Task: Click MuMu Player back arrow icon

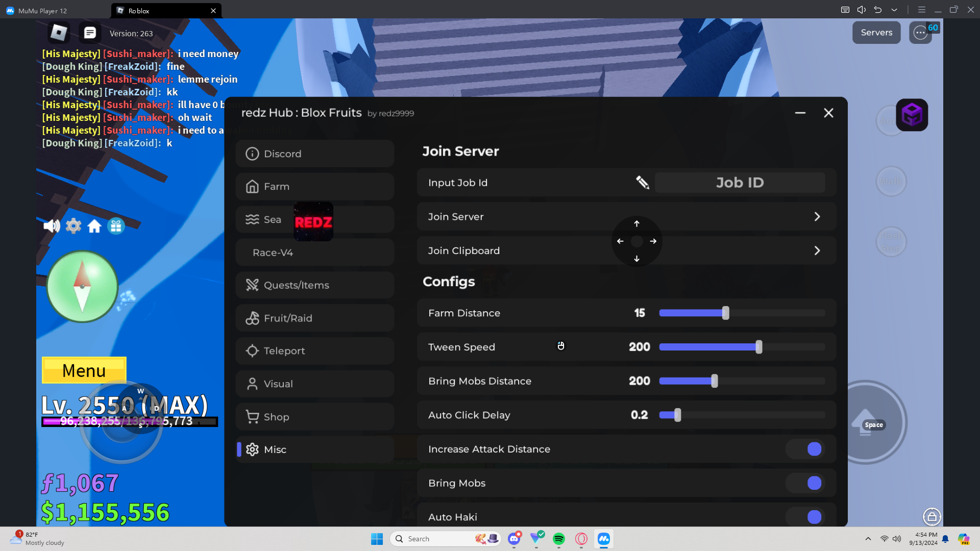Action: [x=878, y=10]
